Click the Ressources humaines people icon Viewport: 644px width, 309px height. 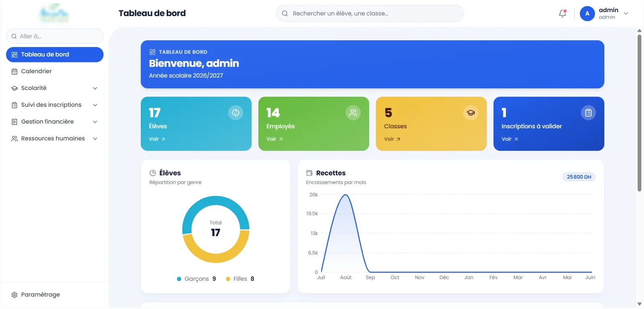pyautogui.click(x=14, y=139)
